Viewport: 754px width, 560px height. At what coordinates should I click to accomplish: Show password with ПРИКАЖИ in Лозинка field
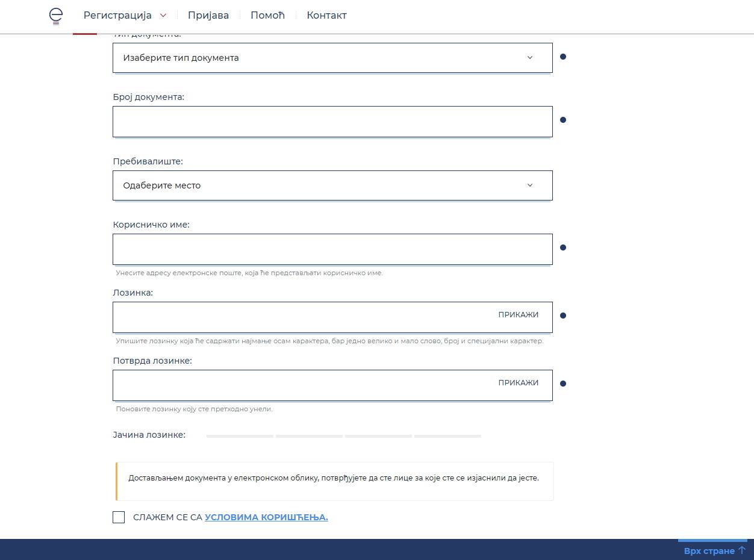coord(518,315)
